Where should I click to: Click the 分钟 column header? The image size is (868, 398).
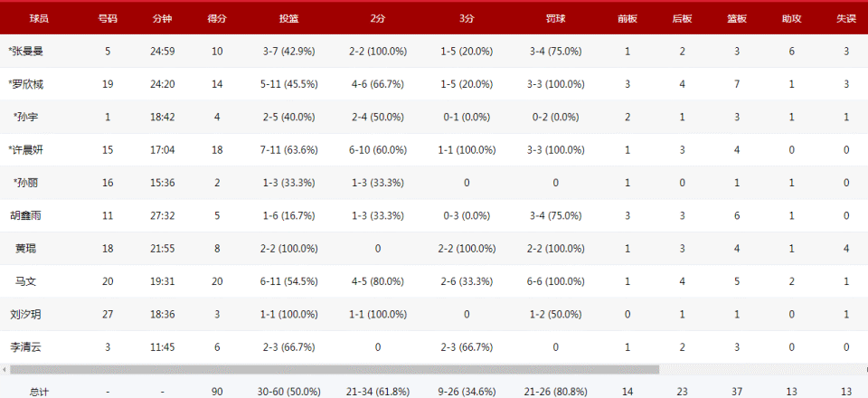coord(162,18)
